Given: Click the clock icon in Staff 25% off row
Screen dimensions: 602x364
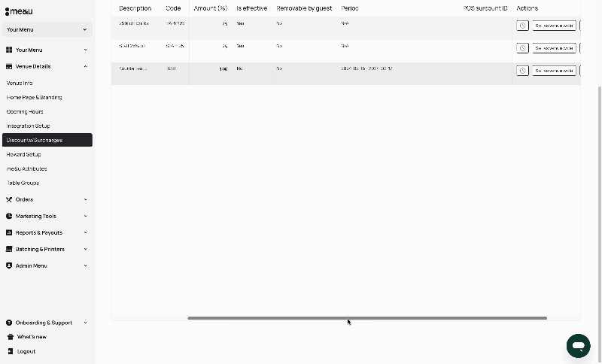Looking at the screenshot, I should tap(522, 48).
